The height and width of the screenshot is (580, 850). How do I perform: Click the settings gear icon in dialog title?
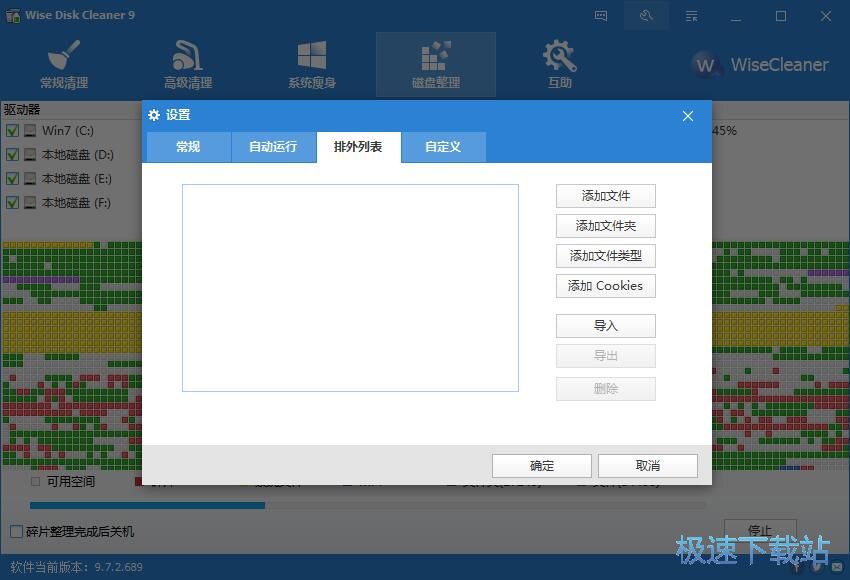154,115
